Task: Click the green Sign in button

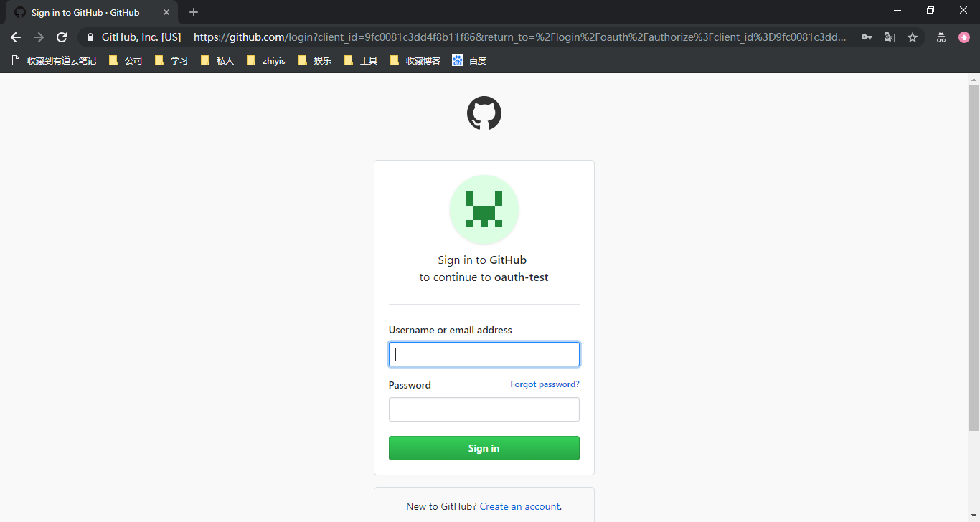Action: (484, 448)
